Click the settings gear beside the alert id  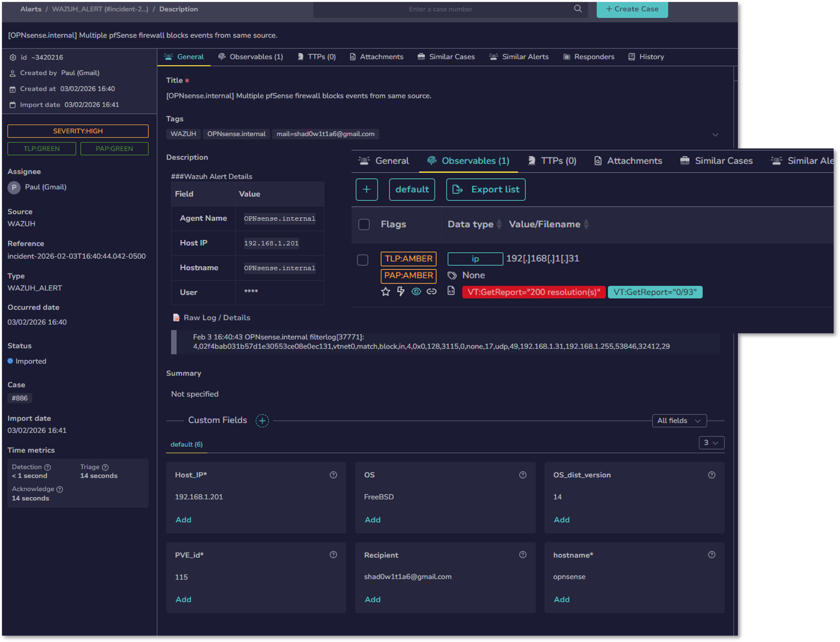pyautogui.click(x=13, y=57)
